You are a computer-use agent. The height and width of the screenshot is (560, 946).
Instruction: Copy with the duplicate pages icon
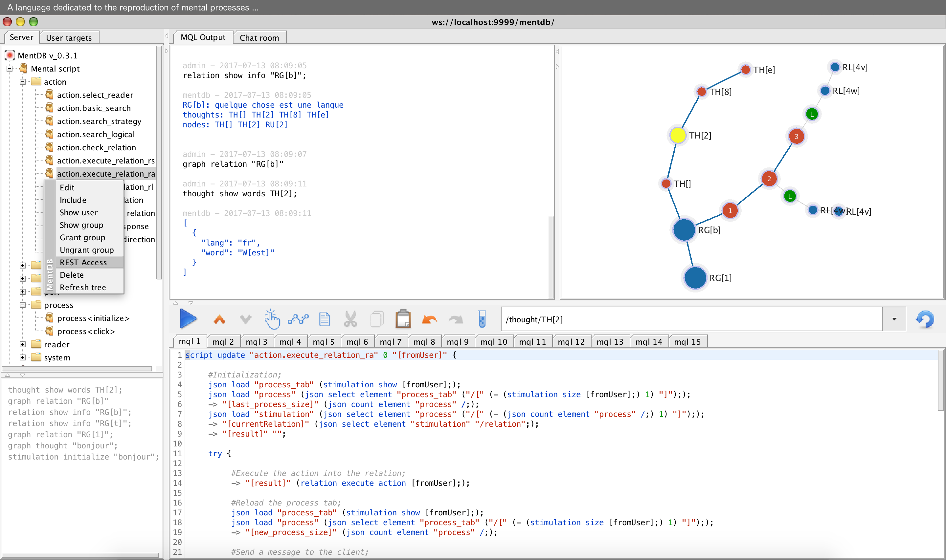click(x=377, y=319)
